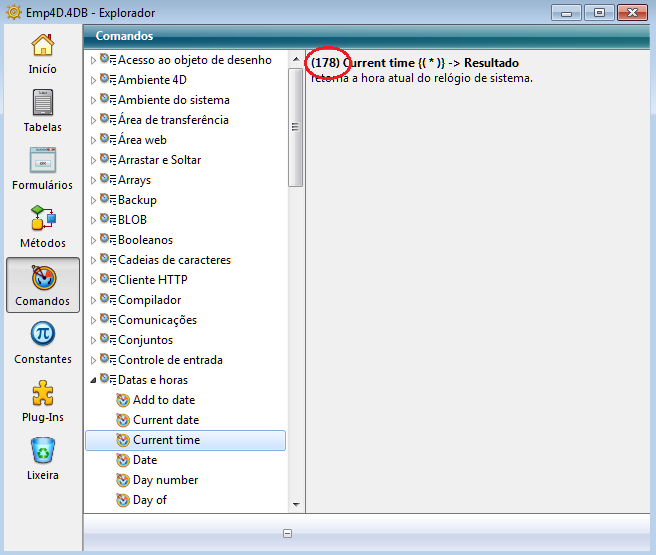Select the BLOB theme row

coord(132,220)
